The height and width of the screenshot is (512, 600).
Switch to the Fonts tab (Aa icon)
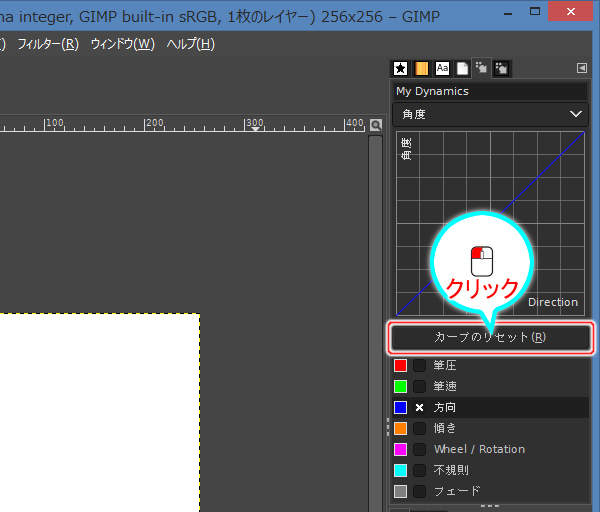(x=442, y=68)
